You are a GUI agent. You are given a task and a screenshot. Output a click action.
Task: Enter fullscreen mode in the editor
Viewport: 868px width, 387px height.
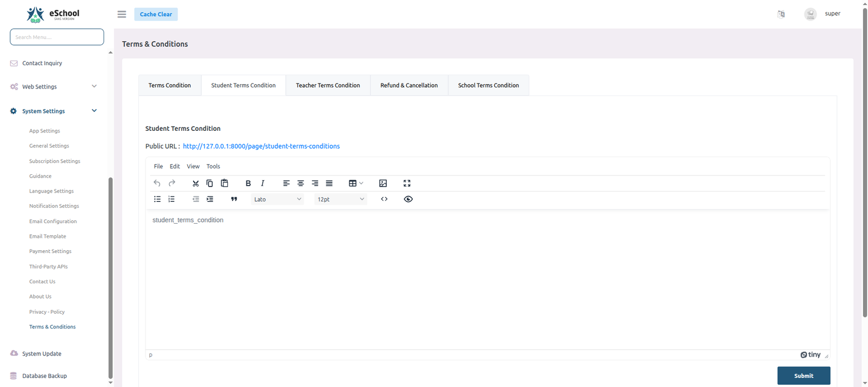pyautogui.click(x=407, y=183)
